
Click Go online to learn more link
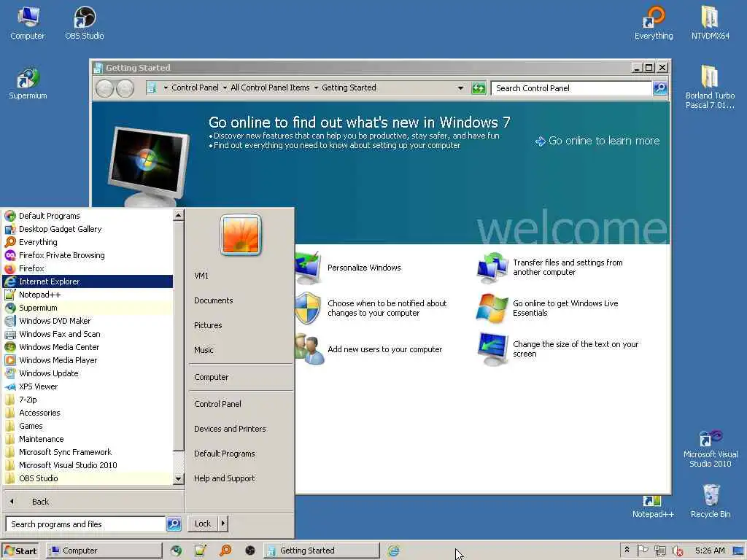click(597, 141)
